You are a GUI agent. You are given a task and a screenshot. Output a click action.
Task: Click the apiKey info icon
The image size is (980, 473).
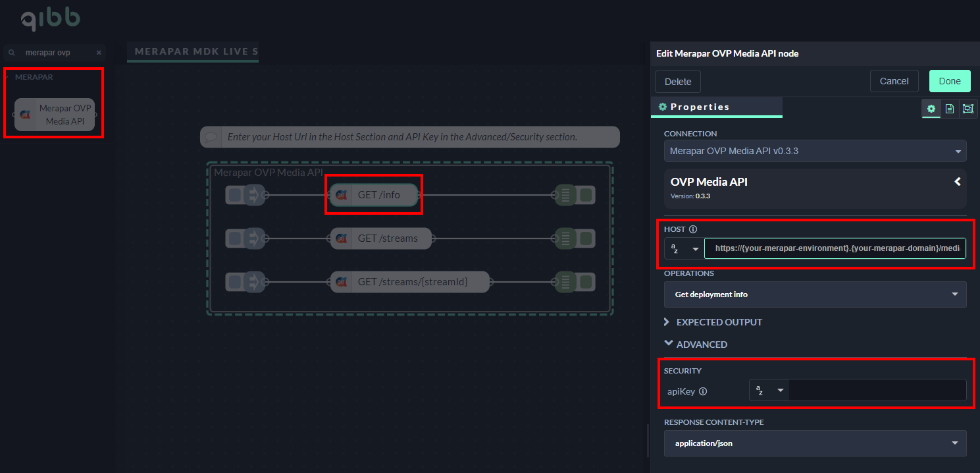(x=702, y=391)
